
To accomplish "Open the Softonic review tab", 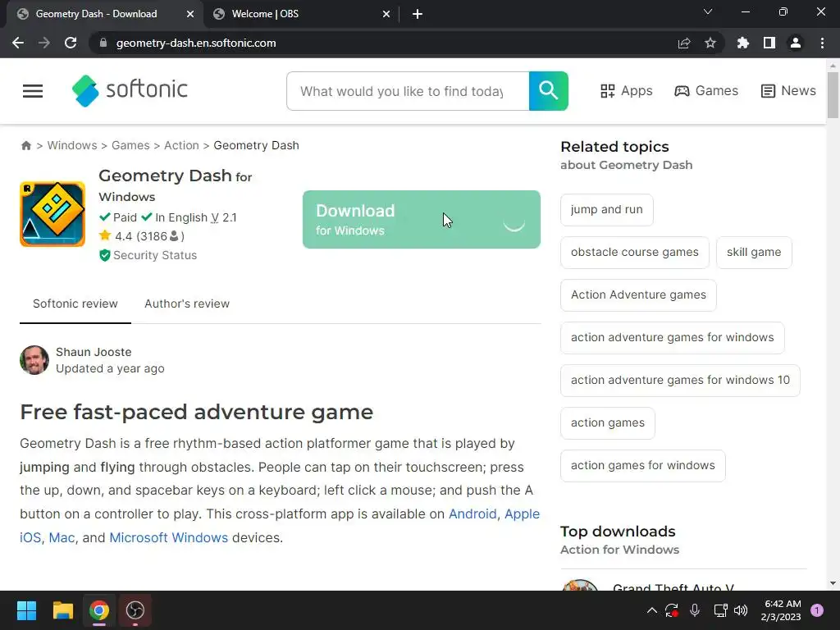I will [75, 304].
